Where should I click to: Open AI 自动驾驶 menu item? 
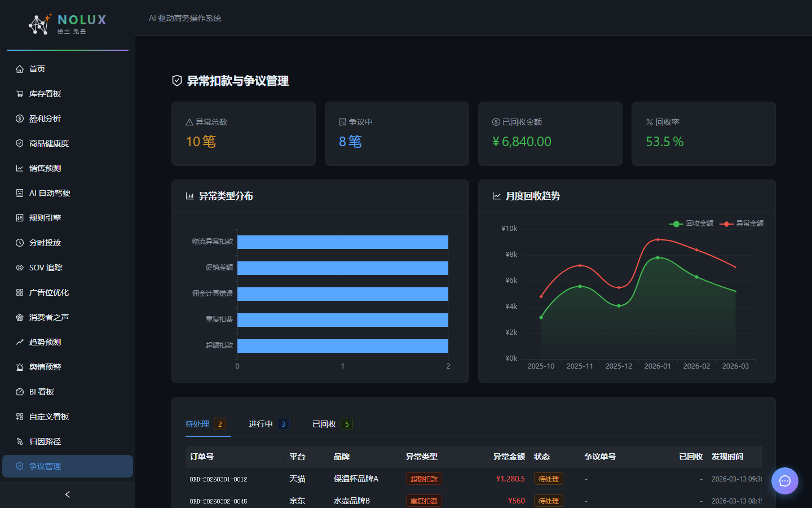point(68,193)
